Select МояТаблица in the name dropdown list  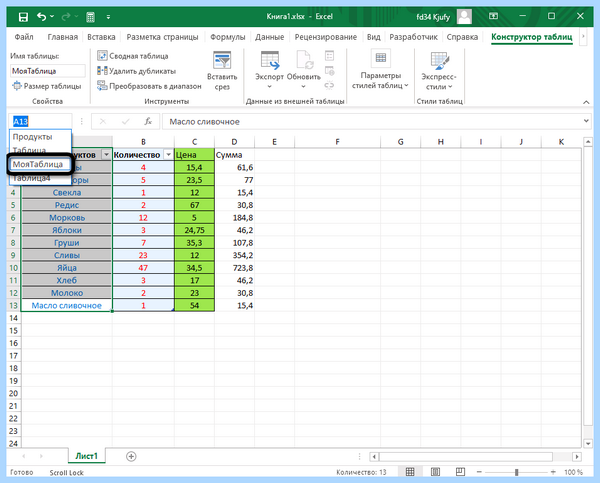(x=40, y=164)
